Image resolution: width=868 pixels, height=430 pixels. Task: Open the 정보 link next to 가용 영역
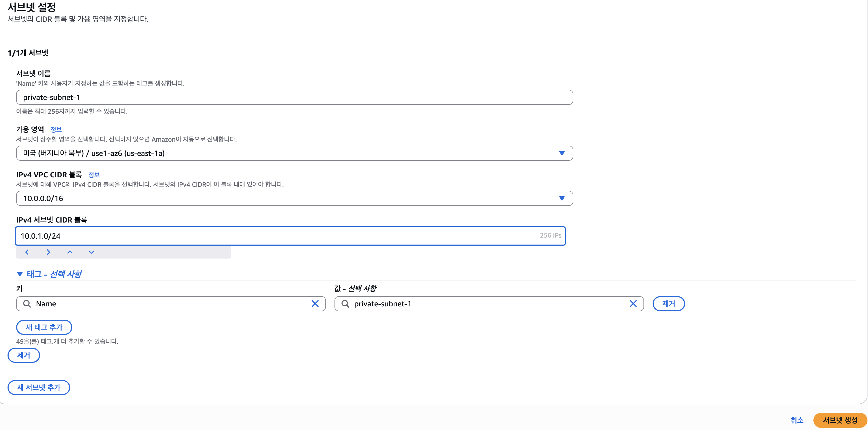[56, 130]
